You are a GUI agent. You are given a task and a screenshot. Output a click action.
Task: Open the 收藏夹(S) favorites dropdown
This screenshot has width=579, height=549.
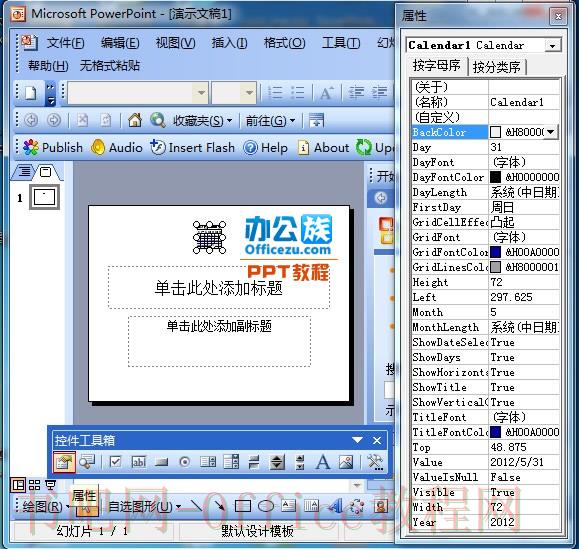click(203, 120)
